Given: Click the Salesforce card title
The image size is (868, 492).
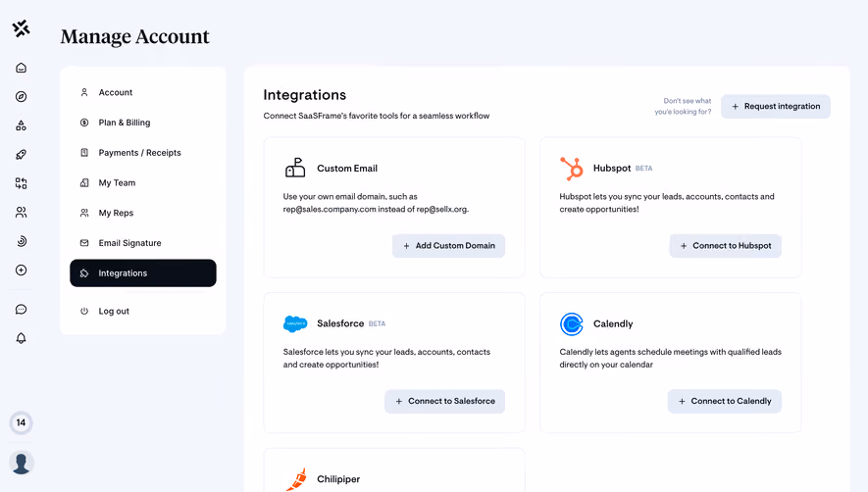Looking at the screenshot, I should [x=340, y=323].
